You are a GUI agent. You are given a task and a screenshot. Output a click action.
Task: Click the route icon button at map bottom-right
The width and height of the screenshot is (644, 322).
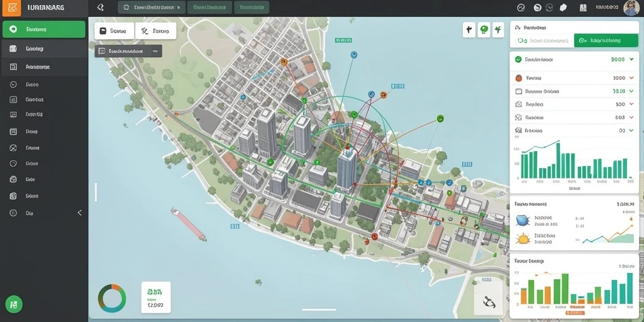(489, 303)
